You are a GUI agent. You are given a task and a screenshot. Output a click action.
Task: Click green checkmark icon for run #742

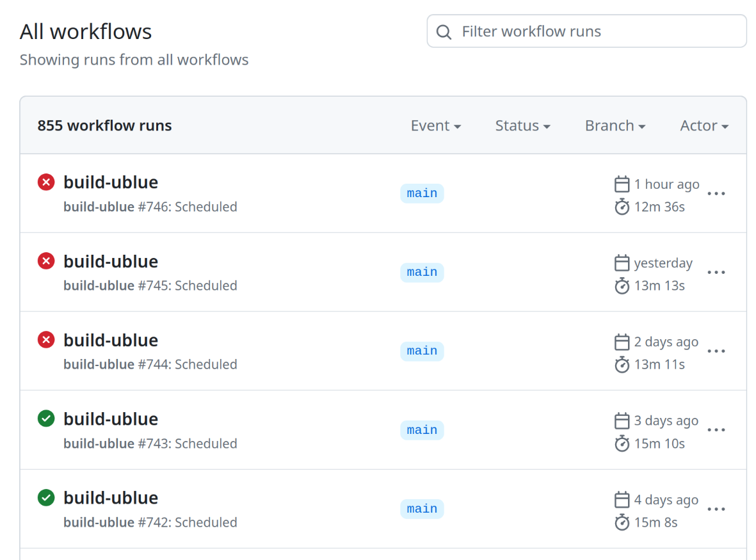[x=46, y=498]
